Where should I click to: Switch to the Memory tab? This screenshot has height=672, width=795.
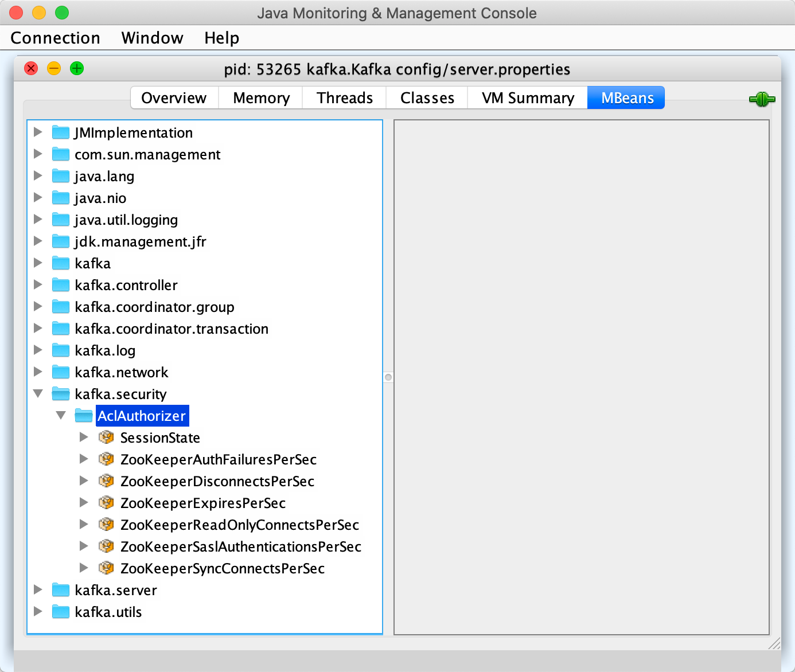point(261,98)
